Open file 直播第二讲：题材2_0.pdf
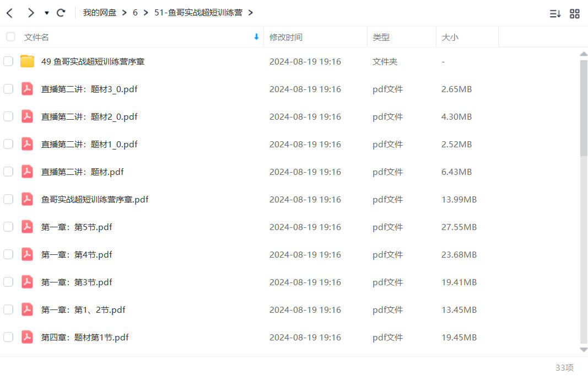The height and width of the screenshot is (379, 588). point(89,116)
